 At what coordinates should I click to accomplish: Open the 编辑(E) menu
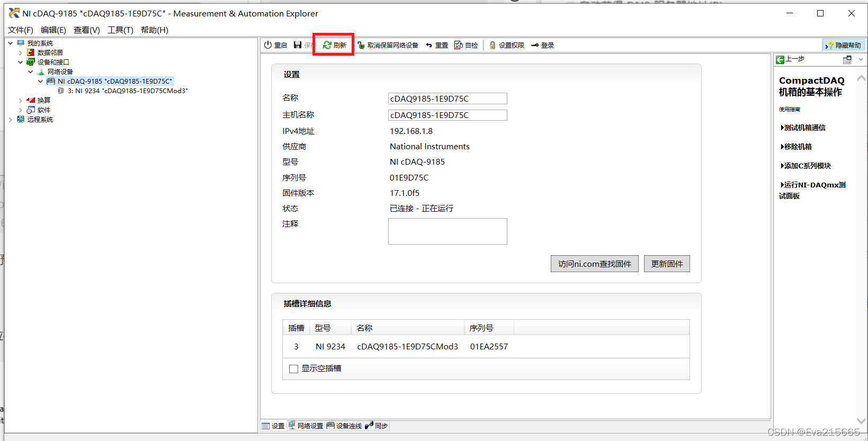pyautogui.click(x=53, y=30)
